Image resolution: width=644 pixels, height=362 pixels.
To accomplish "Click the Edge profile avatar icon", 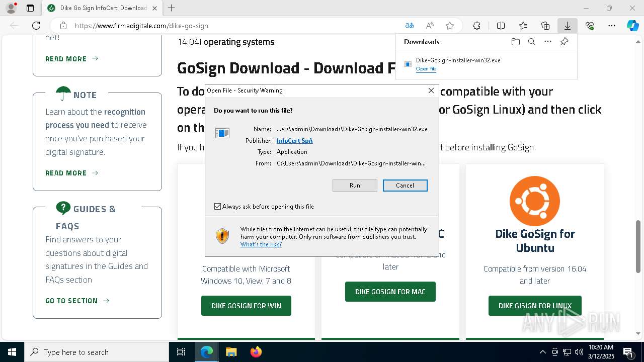I will click(x=11, y=8).
